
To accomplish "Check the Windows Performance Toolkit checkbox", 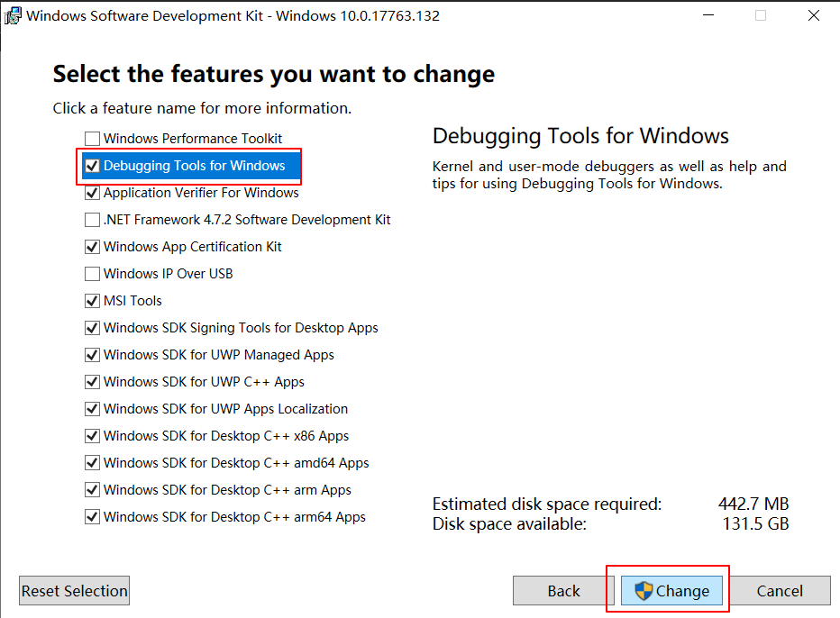I will pos(92,139).
